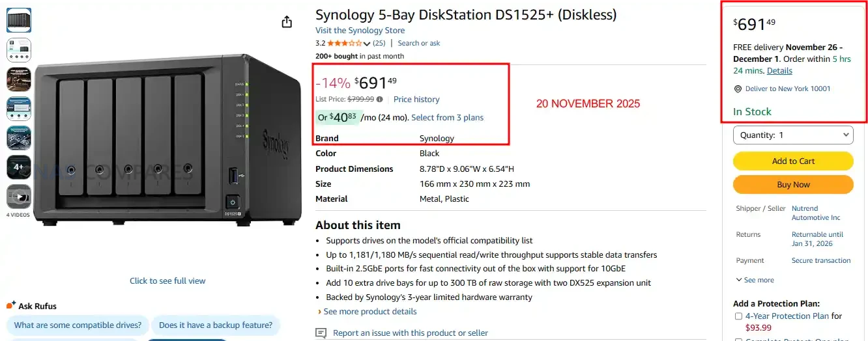Open the Quantity dropdown

[x=793, y=135]
